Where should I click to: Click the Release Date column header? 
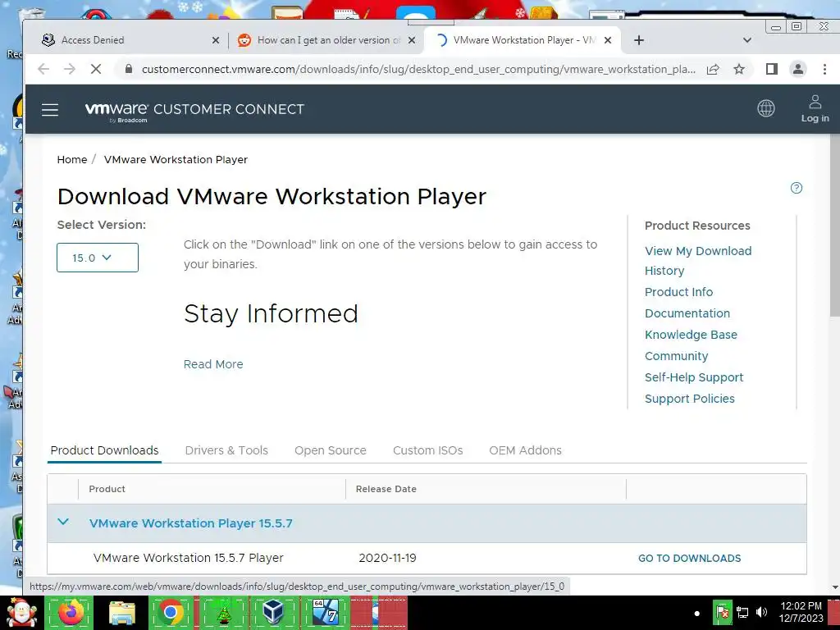[x=386, y=489]
